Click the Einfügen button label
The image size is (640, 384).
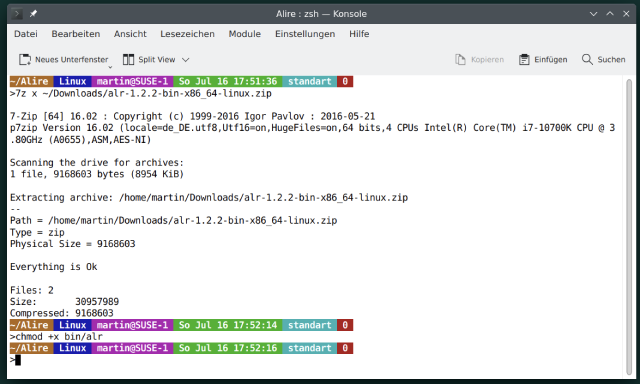[x=551, y=60]
